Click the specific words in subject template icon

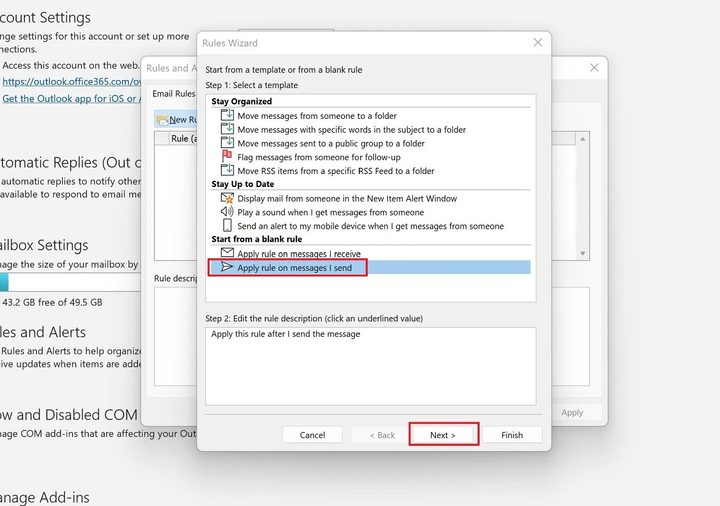point(227,129)
